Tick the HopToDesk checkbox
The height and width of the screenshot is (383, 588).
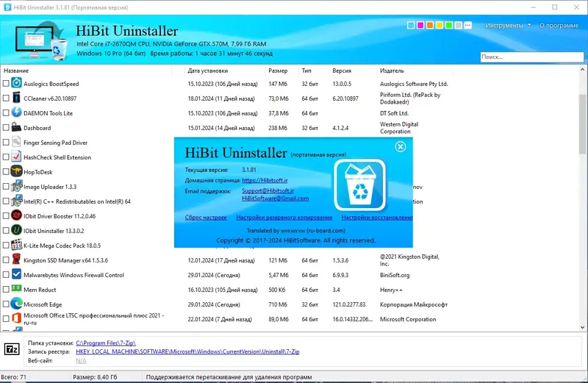tap(6, 171)
